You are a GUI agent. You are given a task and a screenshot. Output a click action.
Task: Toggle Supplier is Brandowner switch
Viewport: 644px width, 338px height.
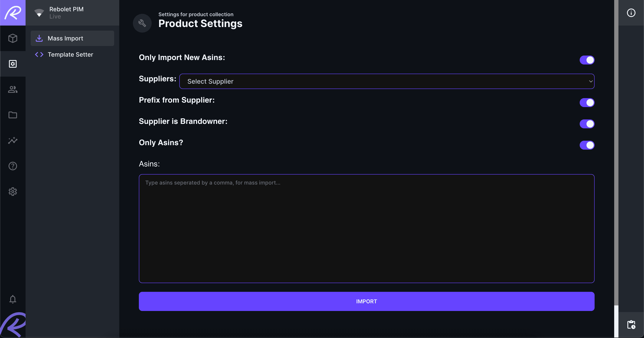click(x=587, y=124)
